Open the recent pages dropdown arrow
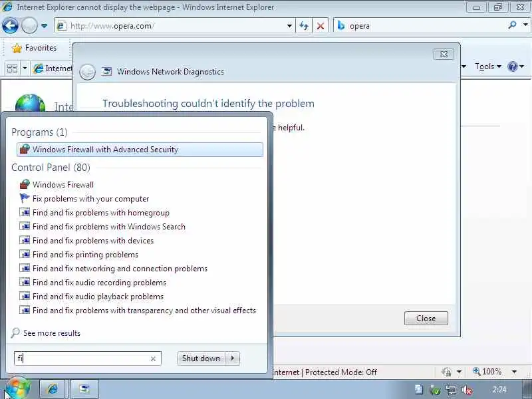This screenshot has height=399, width=532. click(x=45, y=26)
